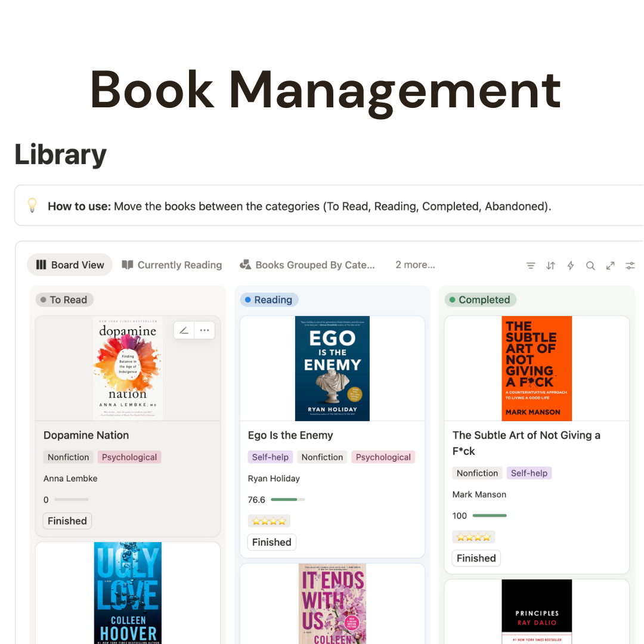Click the Completed group label

(x=481, y=300)
